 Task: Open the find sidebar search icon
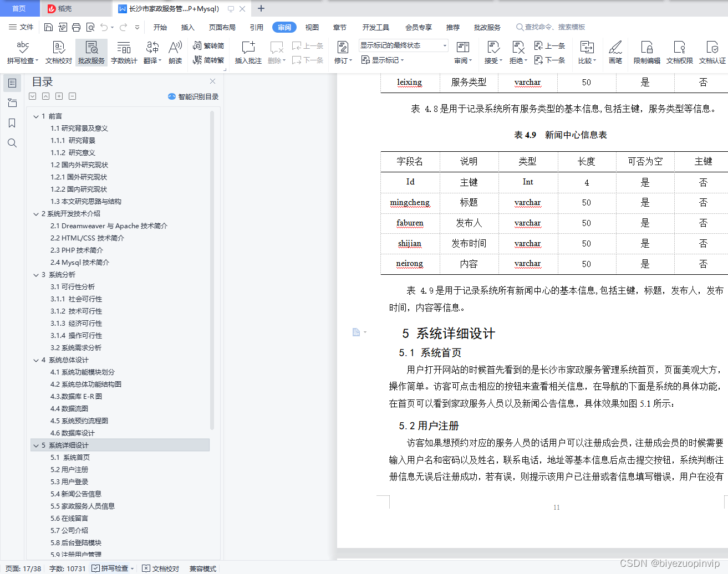click(x=12, y=143)
